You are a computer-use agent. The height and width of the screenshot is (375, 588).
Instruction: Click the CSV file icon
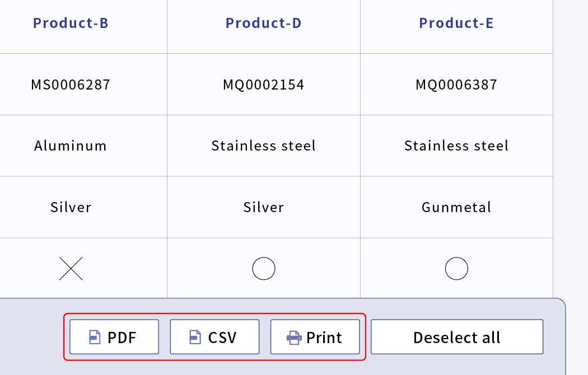(195, 337)
